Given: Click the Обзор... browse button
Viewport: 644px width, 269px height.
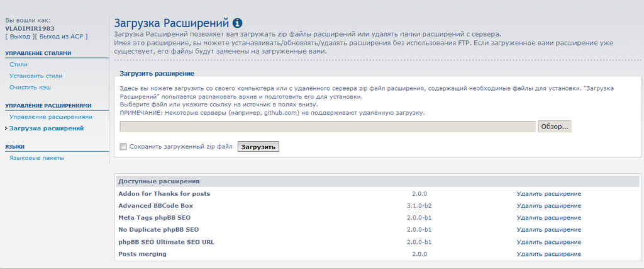Looking at the screenshot, I should (554, 127).
